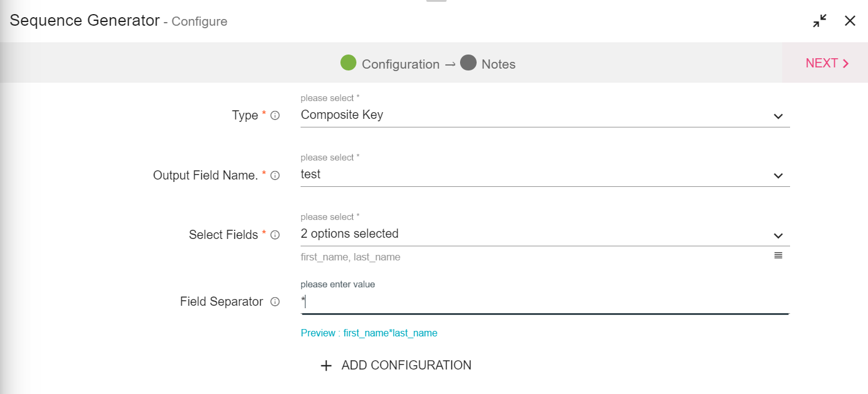Open the Output Field Name dropdown arrow

coord(778,176)
